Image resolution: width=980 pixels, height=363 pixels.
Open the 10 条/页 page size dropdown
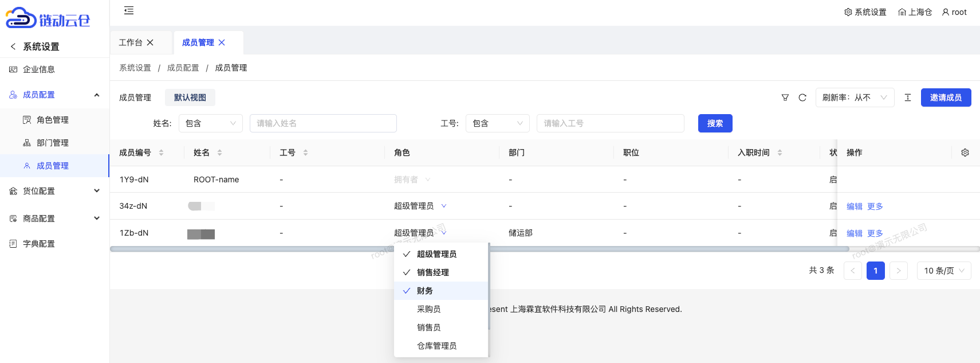tap(943, 271)
